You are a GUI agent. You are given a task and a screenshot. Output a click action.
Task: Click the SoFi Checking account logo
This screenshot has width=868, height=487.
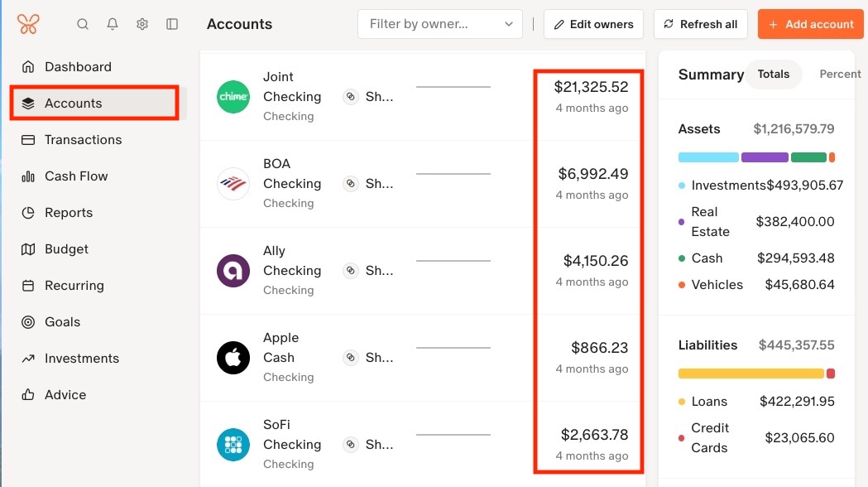pyautogui.click(x=233, y=445)
